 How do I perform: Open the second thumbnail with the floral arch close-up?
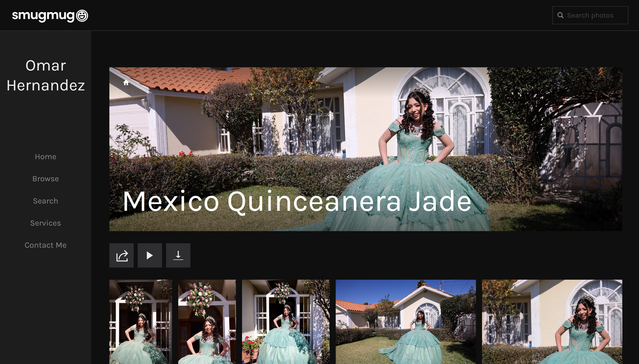[x=207, y=322]
